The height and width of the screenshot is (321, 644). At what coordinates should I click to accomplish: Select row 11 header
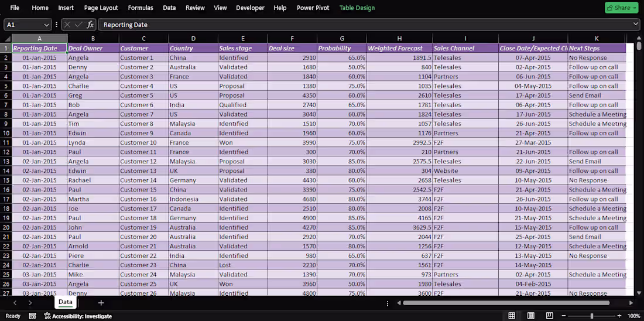click(x=6, y=142)
